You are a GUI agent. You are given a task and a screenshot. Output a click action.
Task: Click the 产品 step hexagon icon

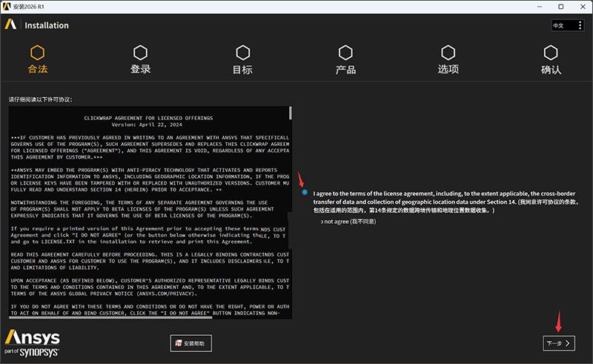pos(345,53)
